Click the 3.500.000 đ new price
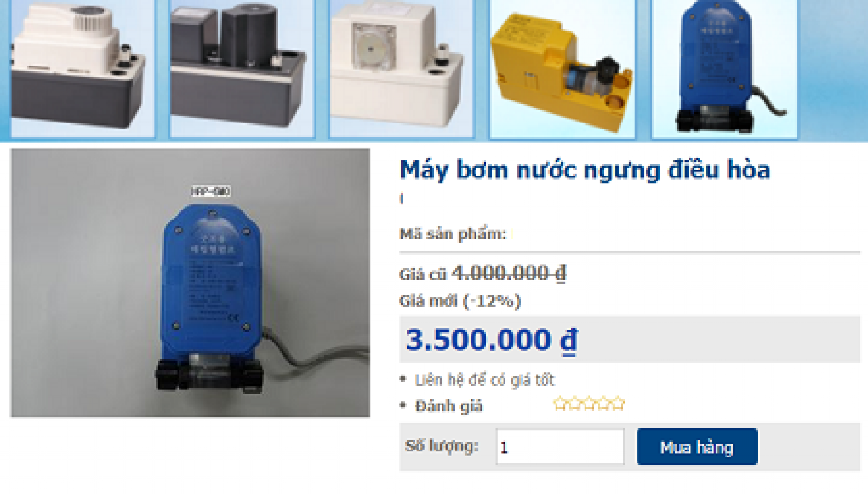Screen dimensions: 868x494 492,340
